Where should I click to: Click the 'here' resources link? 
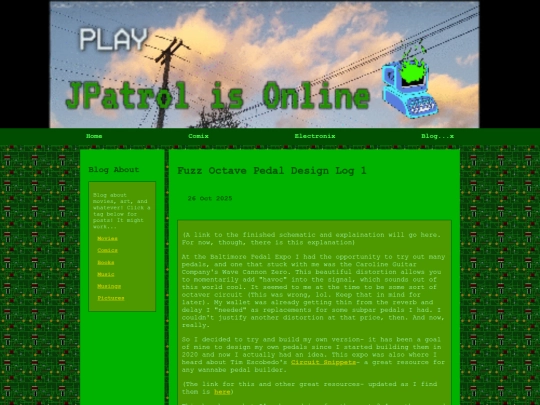pos(222,392)
